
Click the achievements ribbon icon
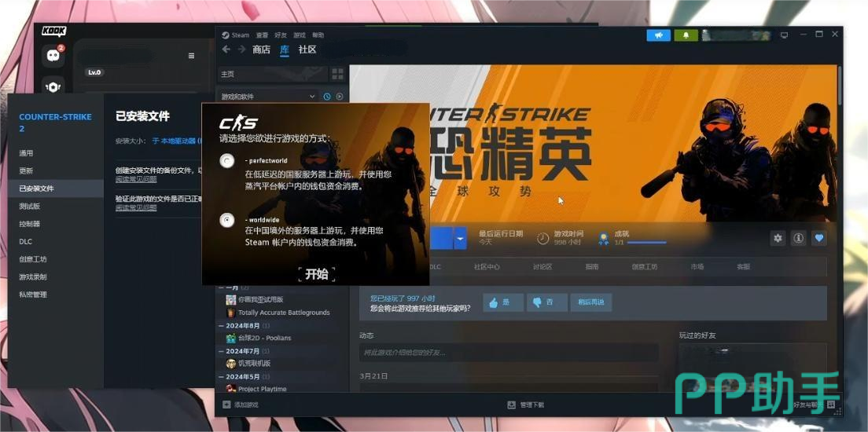(x=603, y=238)
